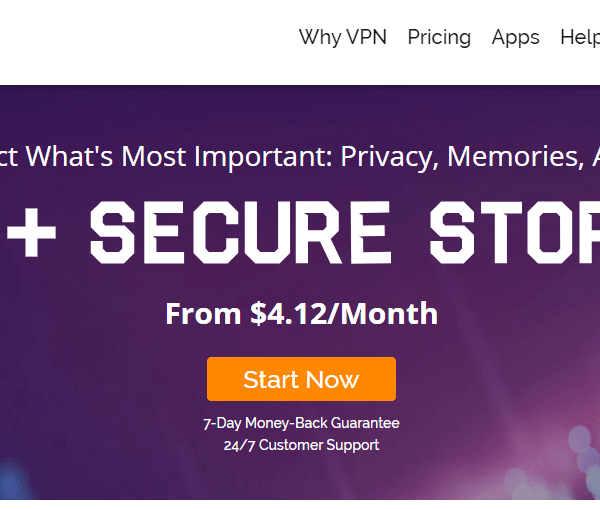
Task: Click the plus sign before SECURE
Action: [x=31, y=232]
